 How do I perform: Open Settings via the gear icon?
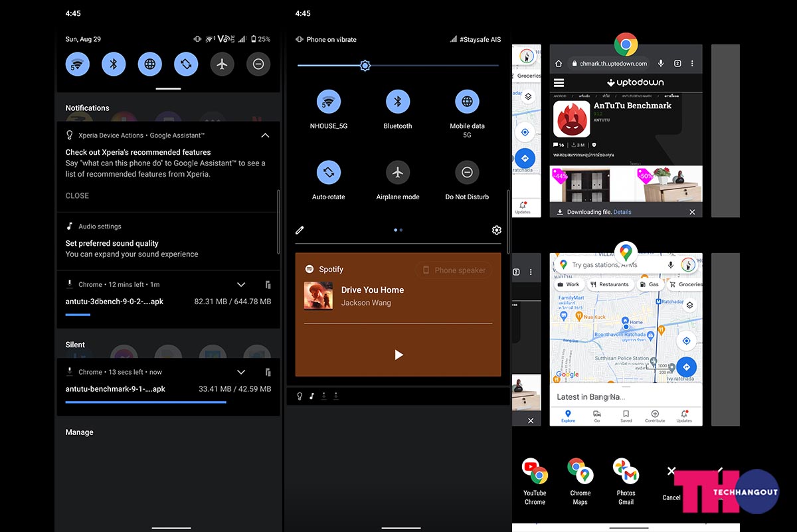496,230
